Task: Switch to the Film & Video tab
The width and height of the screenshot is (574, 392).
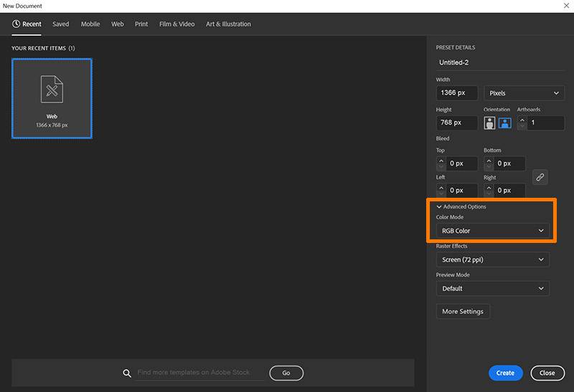Action: [x=177, y=24]
